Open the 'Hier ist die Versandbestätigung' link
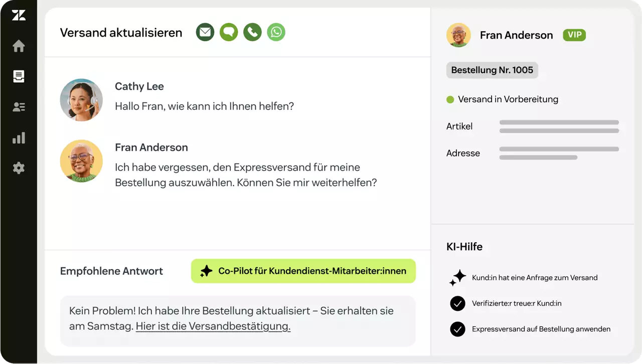This screenshot has width=642, height=364. (213, 326)
